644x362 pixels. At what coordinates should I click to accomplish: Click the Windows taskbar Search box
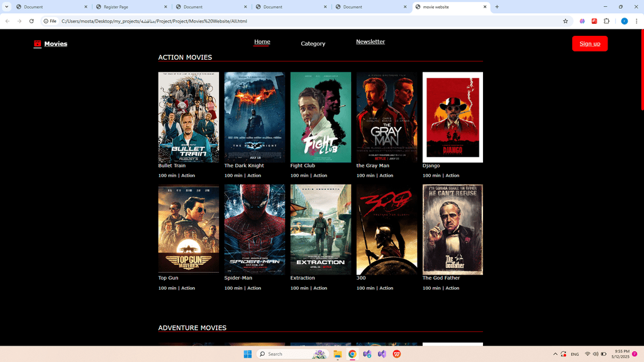[292, 354]
